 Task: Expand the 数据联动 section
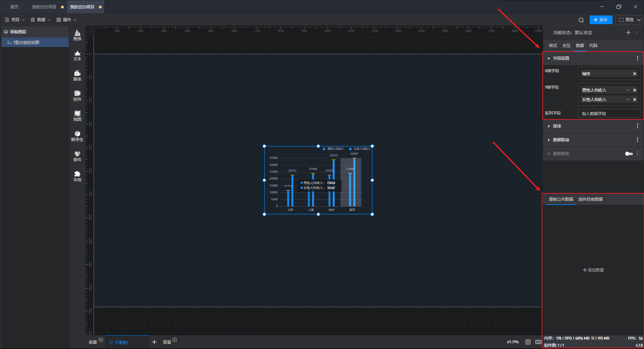[560, 140]
